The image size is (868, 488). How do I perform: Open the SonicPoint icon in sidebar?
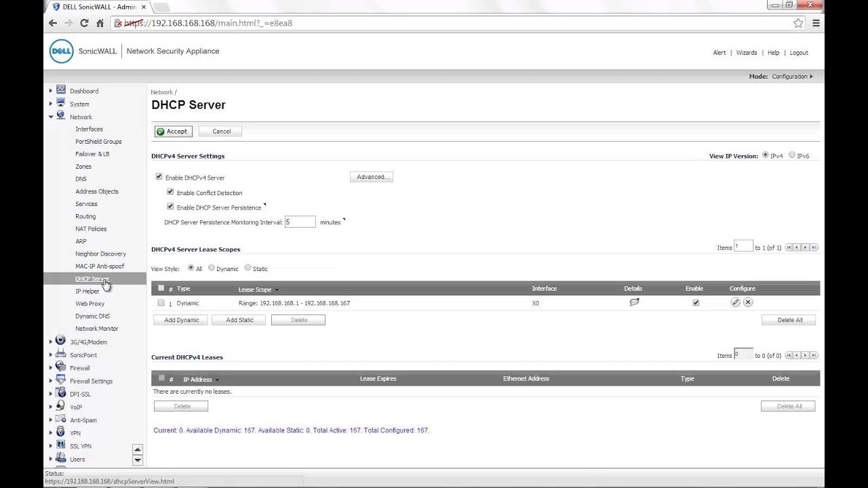point(61,354)
